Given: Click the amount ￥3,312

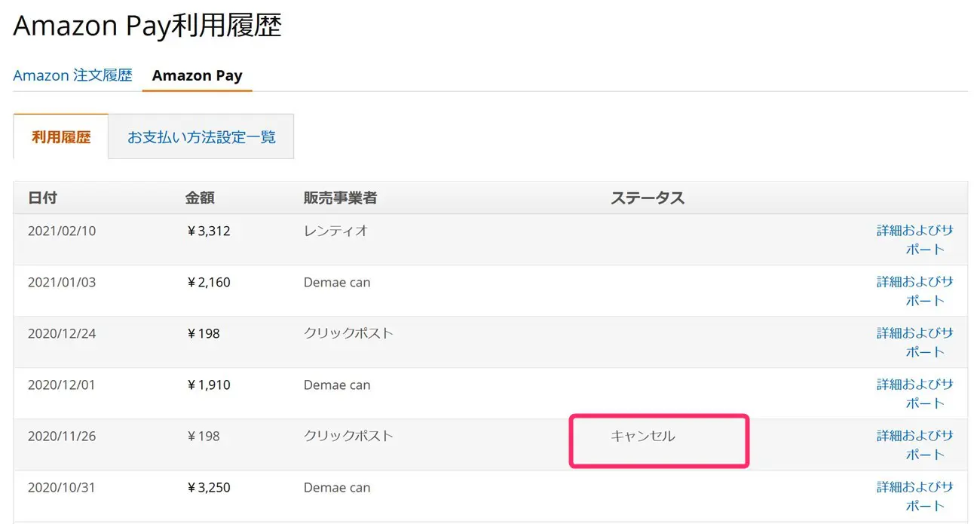Looking at the screenshot, I should pyautogui.click(x=208, y=231).
